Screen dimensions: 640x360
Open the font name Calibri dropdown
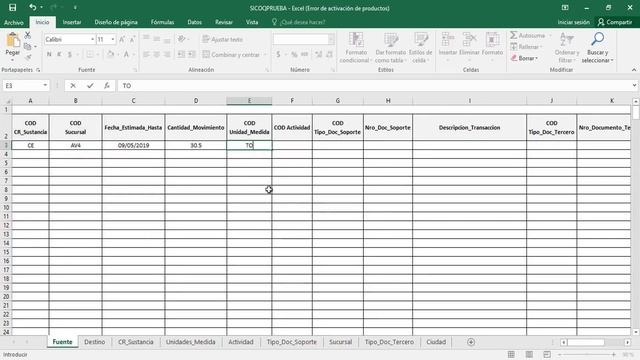point(93,39)
